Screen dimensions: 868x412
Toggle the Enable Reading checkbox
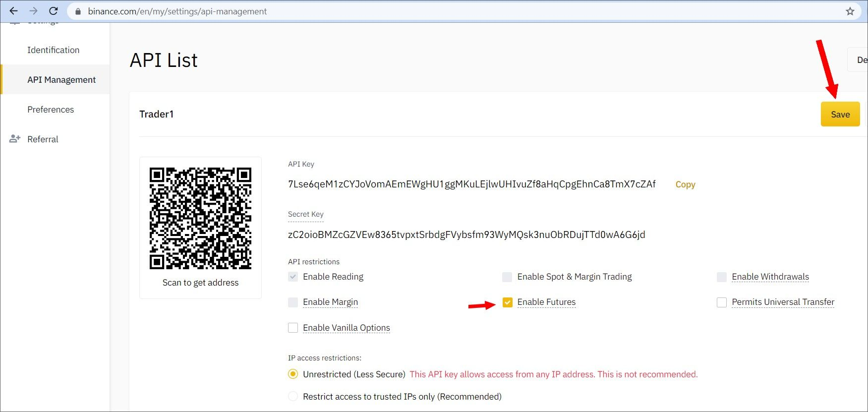pos(293,277)
